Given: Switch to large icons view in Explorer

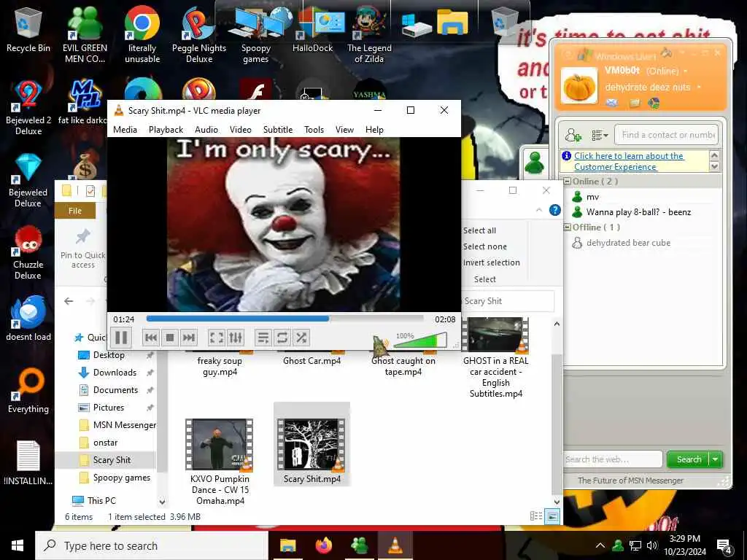Looking at the screenshot, I should tap(552, 516).
